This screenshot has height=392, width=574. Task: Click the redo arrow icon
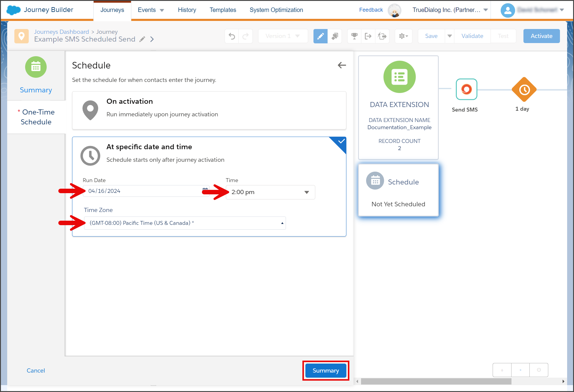click(246, 36)
